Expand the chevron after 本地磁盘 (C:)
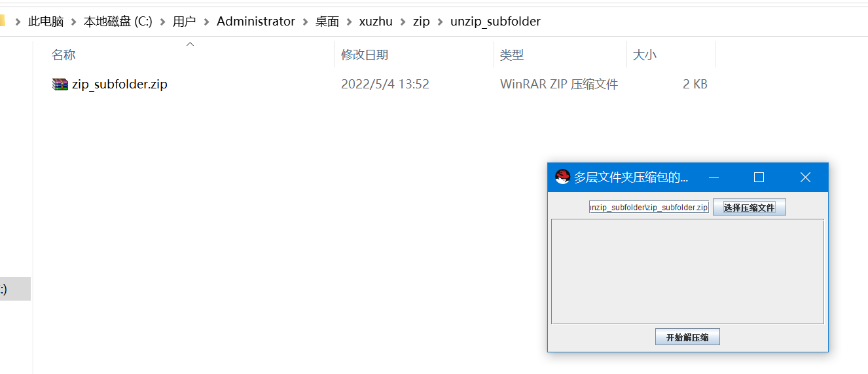 [162, 22]
